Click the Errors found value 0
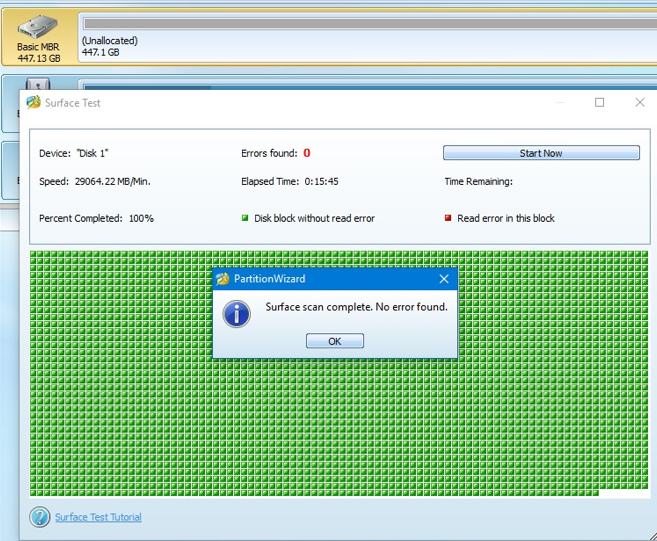 coord(307,153)
